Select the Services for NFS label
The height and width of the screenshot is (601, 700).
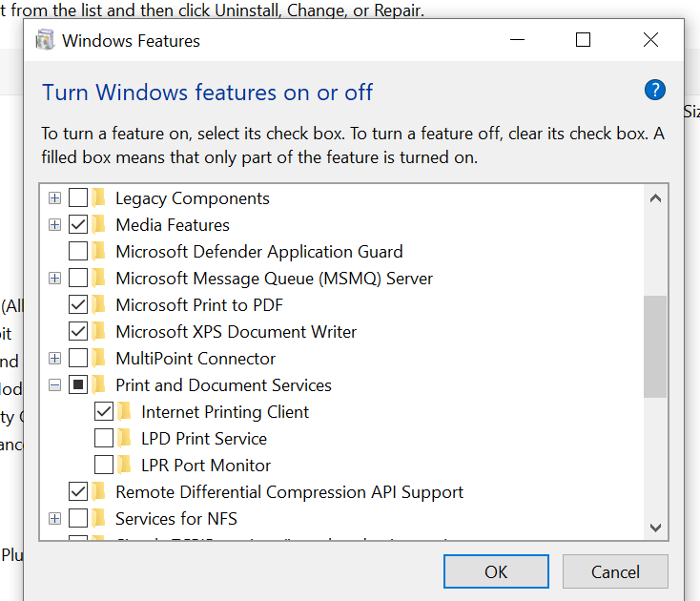(176, 519)
